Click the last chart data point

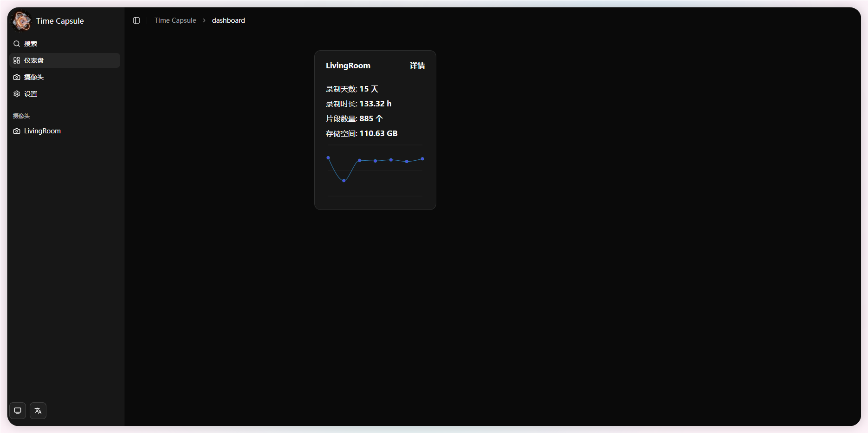pyautogui.click(x=422, y=159)
